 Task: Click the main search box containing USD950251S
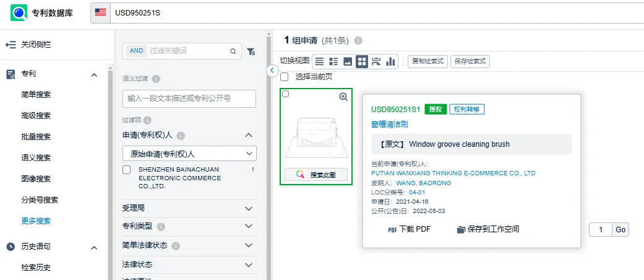pyautogui.click(x=377, y=13)
